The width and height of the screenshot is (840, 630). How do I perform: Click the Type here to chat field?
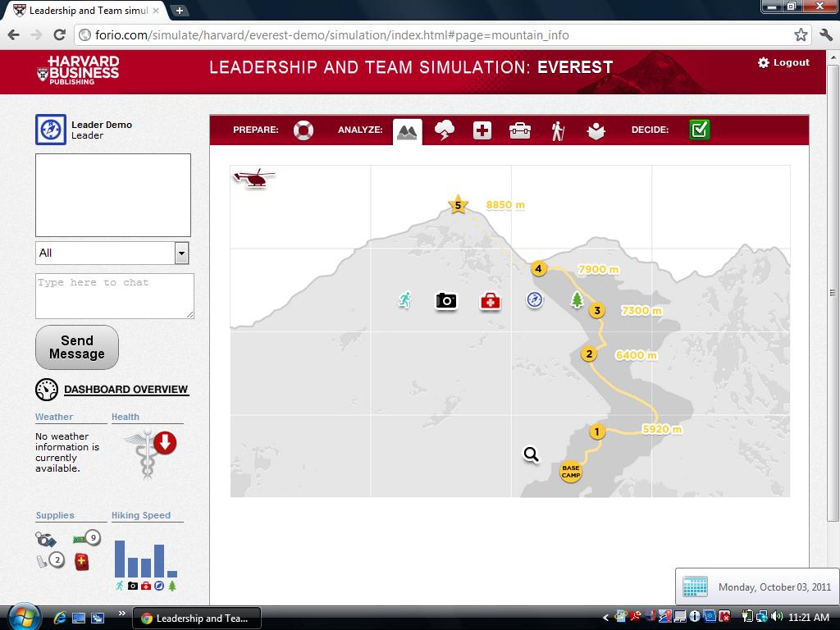[115, 296]
